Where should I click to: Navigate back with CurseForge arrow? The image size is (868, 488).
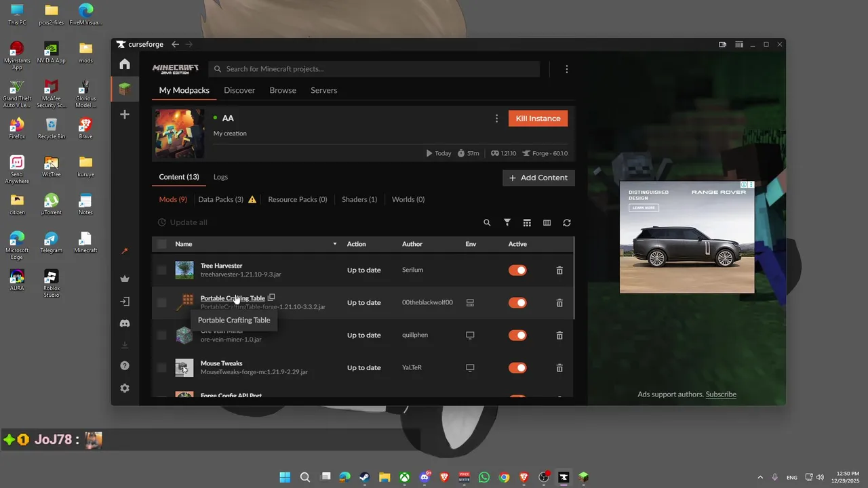point(176,44)
